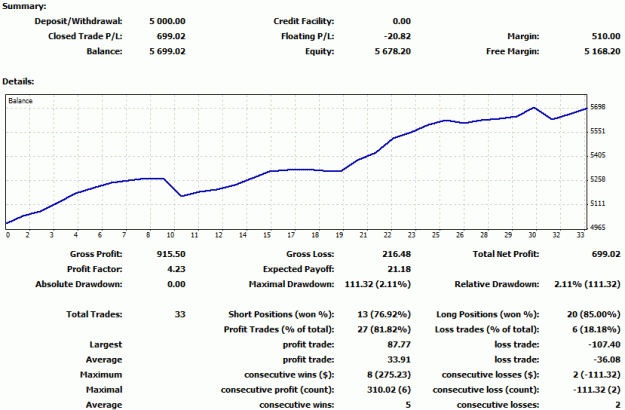Click the Expected Payoff: label
The image size is (625, 410).
point(299,269)
